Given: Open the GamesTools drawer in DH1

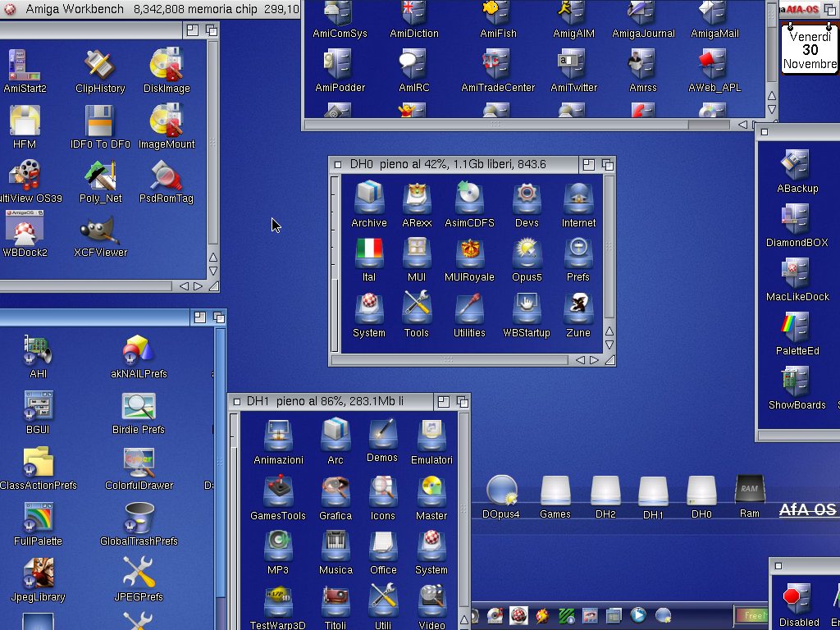Looking at the screenshot, I should coord(278,492).
